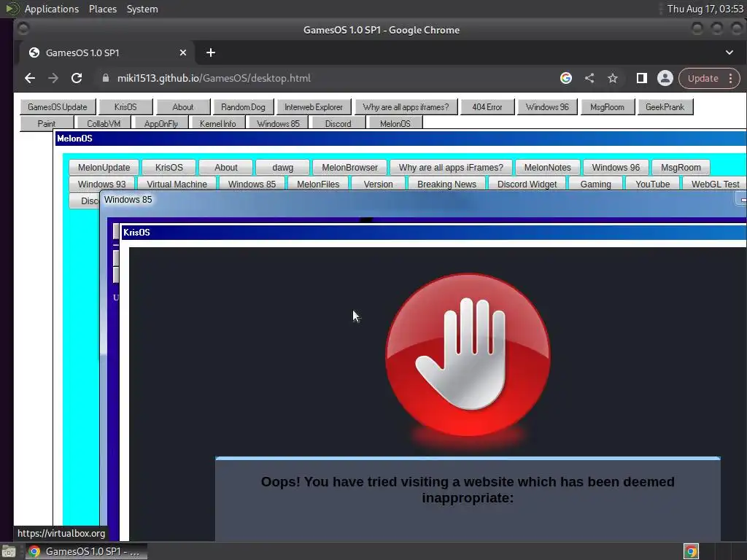Image resolution: width=747 pixels, height=560 pixels.
Task: Go back with the browser back arrow
Action: (x=30, y=78)
